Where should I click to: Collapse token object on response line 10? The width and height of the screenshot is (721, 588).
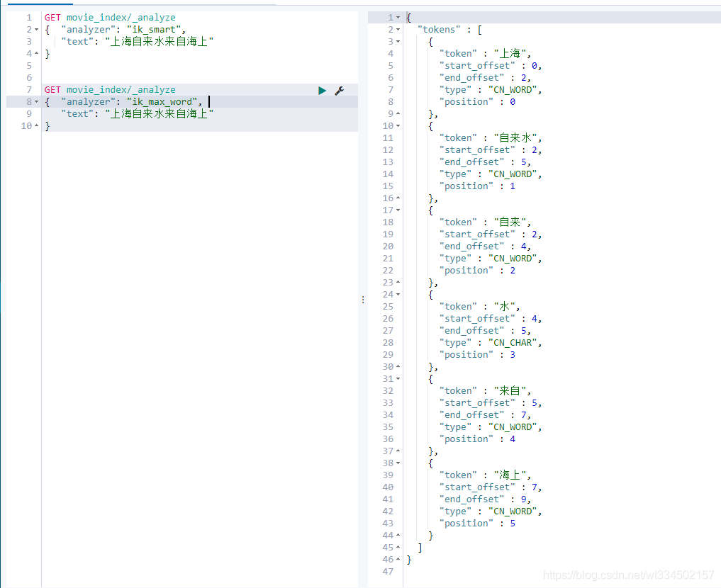point(398,126)
